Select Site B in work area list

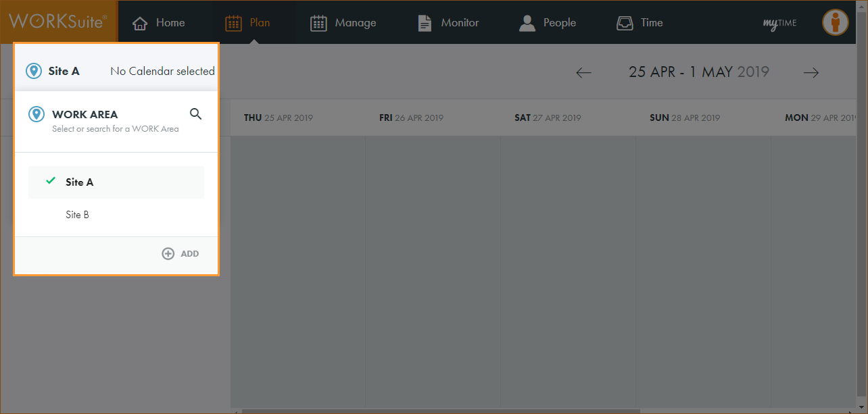click(x=78, y=215)
